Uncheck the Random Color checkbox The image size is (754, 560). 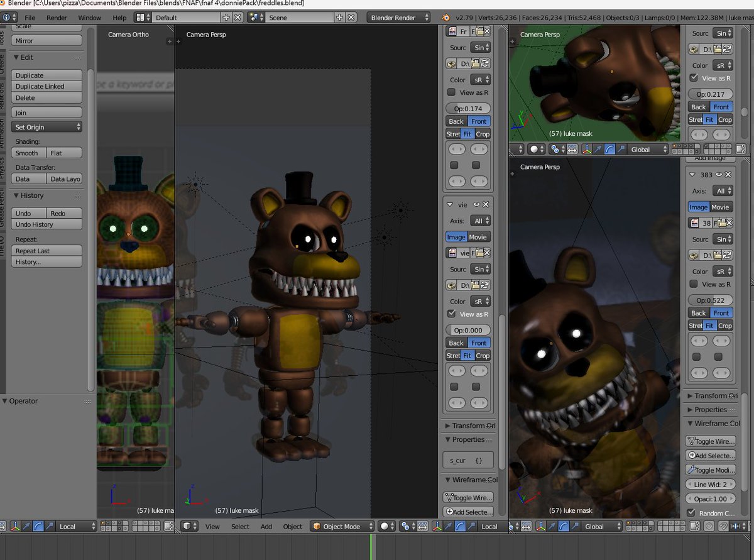pos(691,513)
